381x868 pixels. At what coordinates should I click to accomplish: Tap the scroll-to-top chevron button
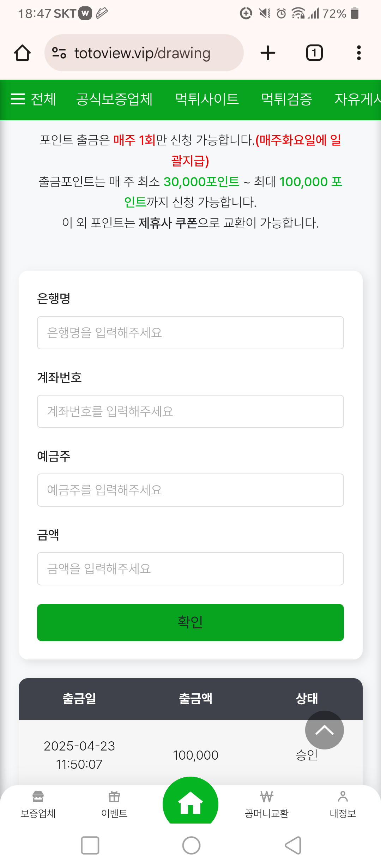click(x=324, y=730)
